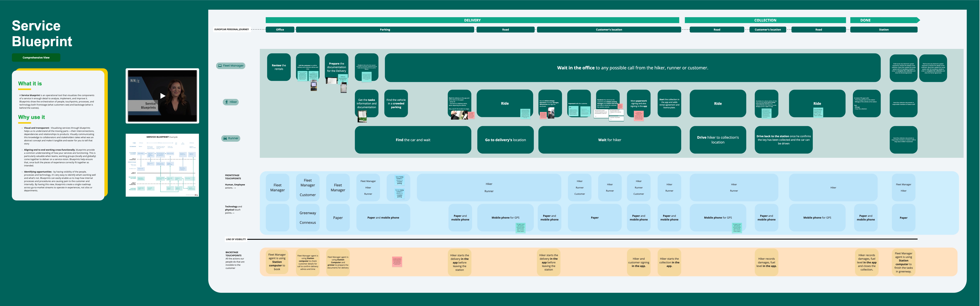Select the Provide the hiker card
Image resolution: width=980 pixels, height=306 pixels.
pyautogui.click(x=367, y=67)
